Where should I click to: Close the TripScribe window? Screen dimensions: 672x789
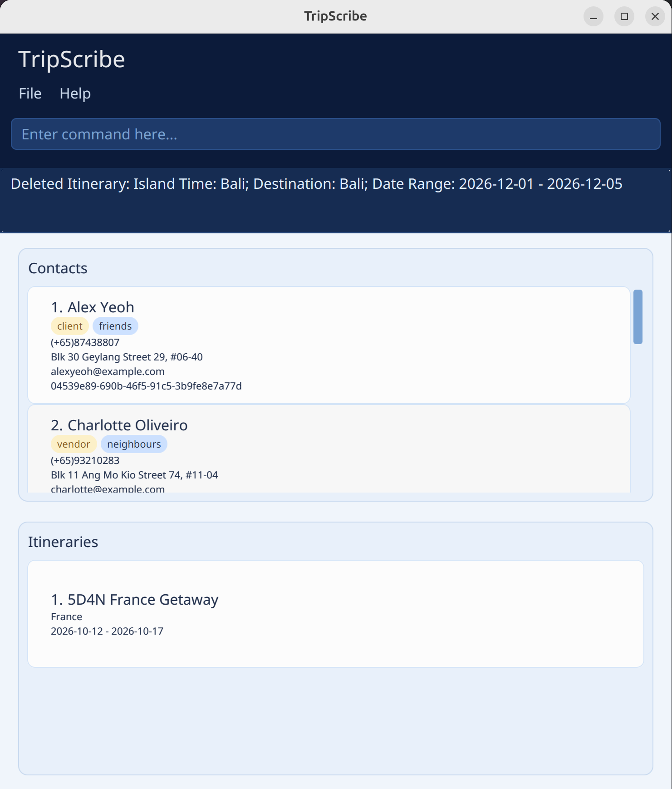[655, 17]
